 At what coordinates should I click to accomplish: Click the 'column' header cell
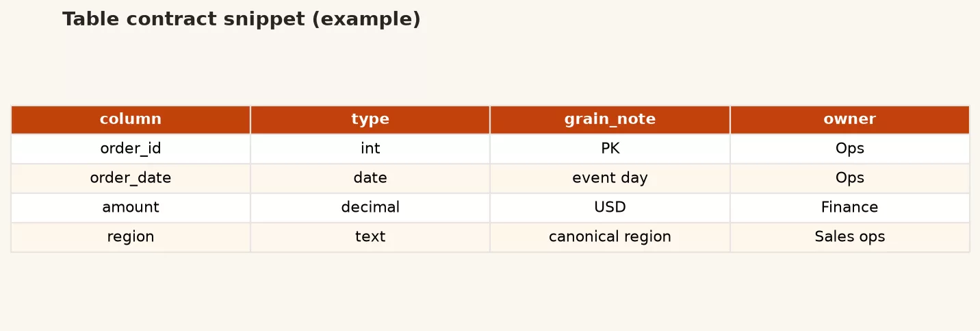(x=131, y=119)
